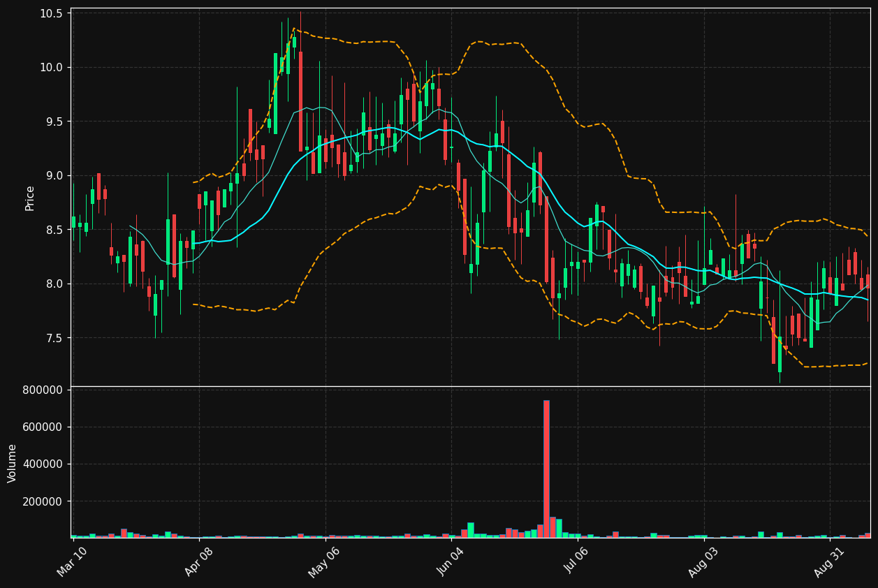Click the 400000 volume tick label

coord(43,464)
